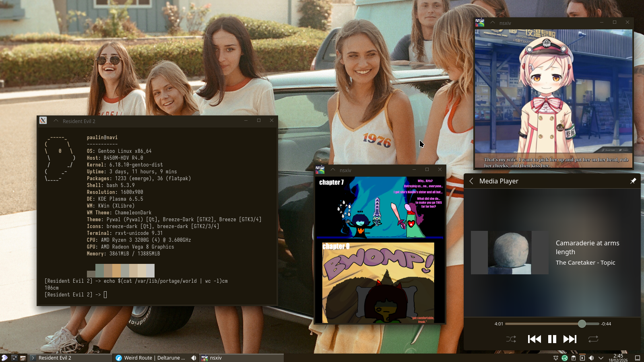This screenshot has height=362, width=644.
Task: Open the Resident Evil 2 terminal window menu icon
Action: point(43,120)
